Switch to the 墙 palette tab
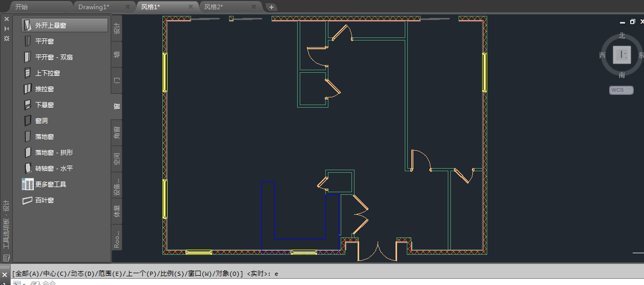The width and height of the screenshot is (644, 285). click(x=117, y=55)
